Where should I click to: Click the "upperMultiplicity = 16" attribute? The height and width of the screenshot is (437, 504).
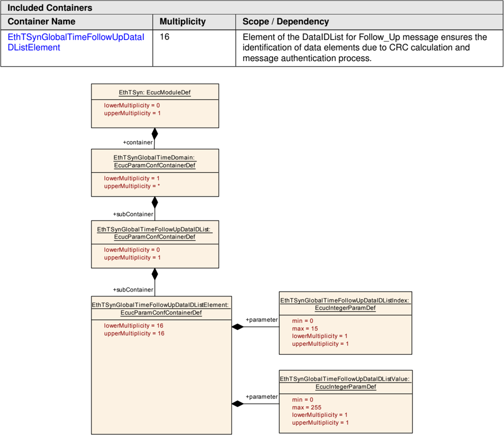click(x=134, y=334)
